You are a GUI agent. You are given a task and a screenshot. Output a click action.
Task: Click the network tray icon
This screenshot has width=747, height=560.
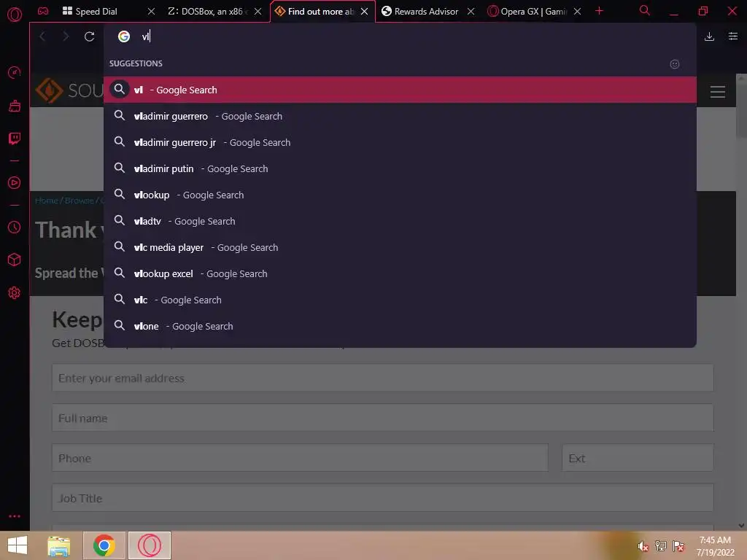661,546
